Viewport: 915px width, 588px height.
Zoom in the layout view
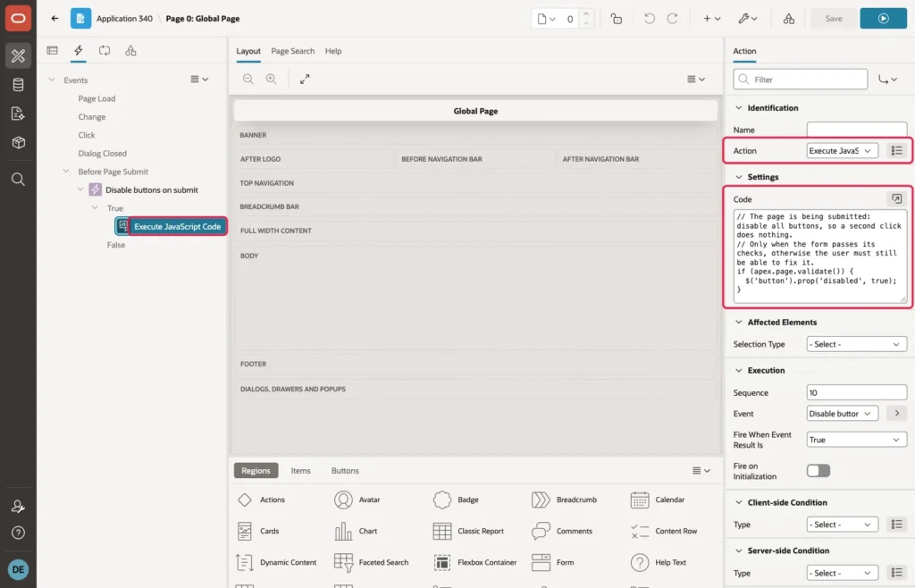[271, 79]
